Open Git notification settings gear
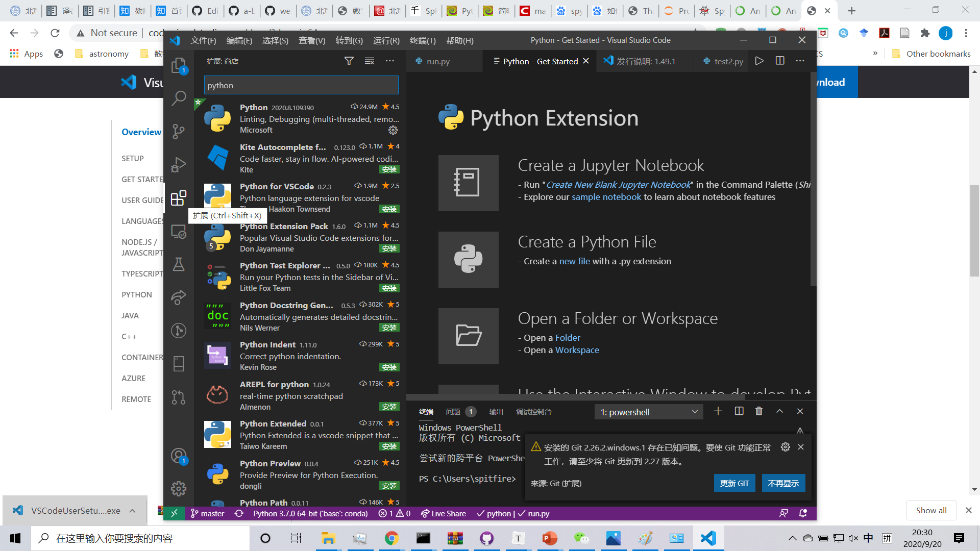The width and height of the screenshot is (980, 551). (786, 447)
